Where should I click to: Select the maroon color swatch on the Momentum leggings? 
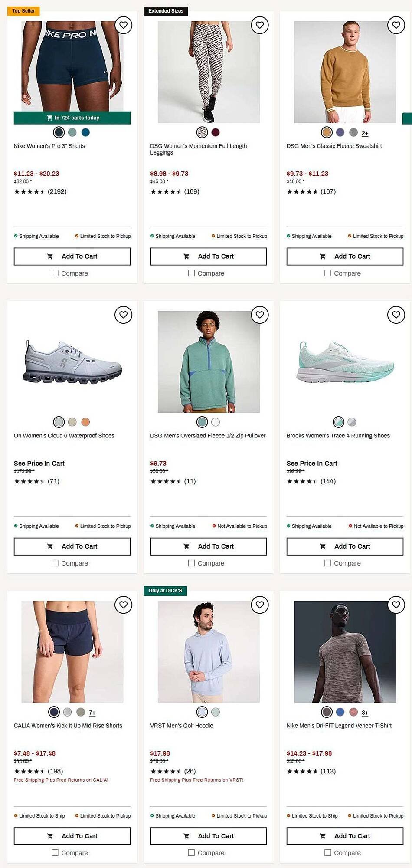point(215,132)
